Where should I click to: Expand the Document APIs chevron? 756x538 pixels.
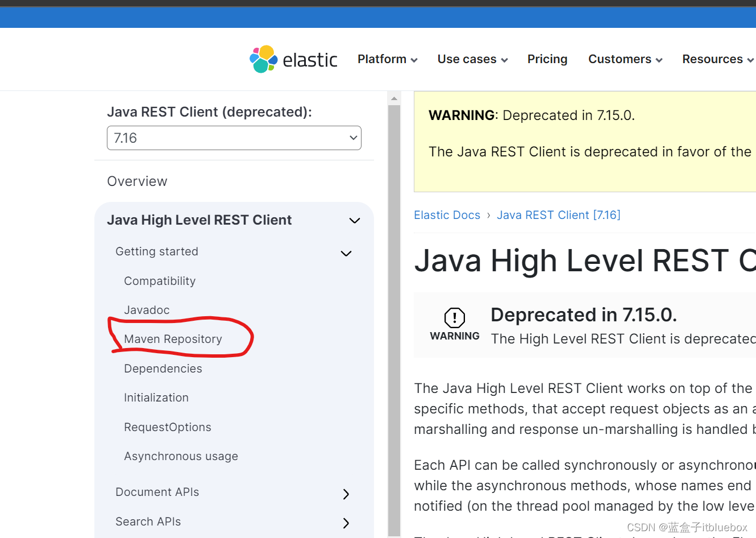[346, 494]
